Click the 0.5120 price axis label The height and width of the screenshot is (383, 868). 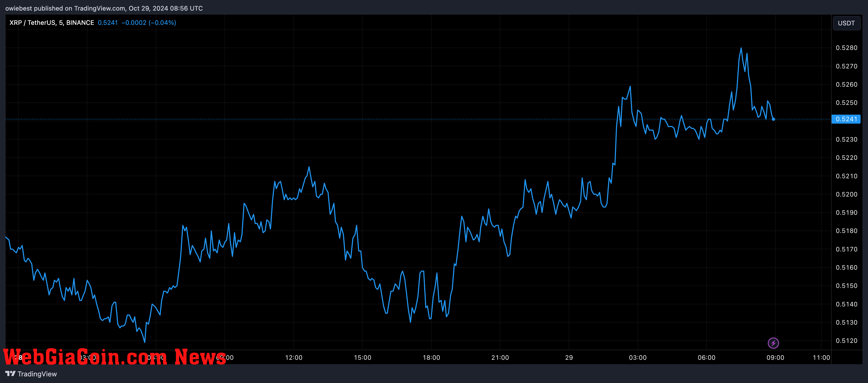[846, 340]
